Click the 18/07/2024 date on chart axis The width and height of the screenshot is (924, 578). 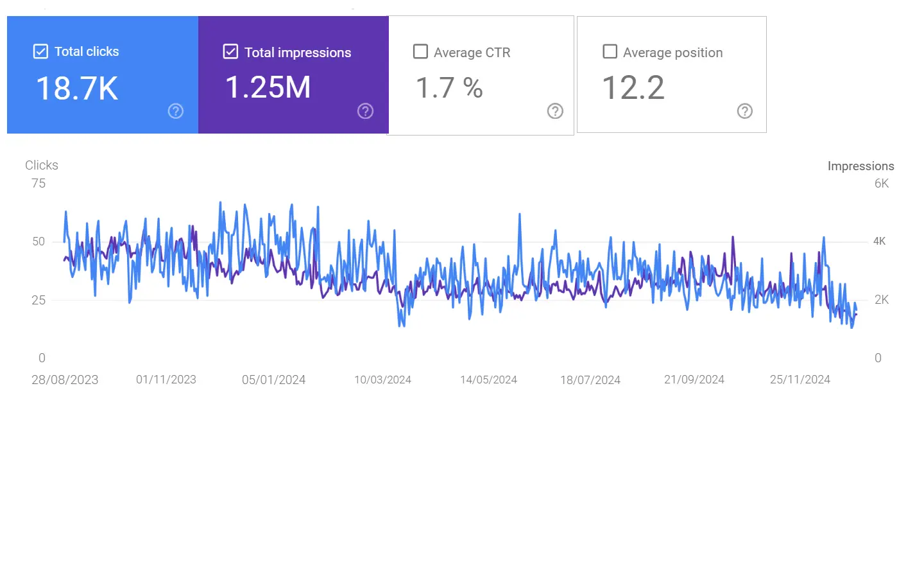590,380
